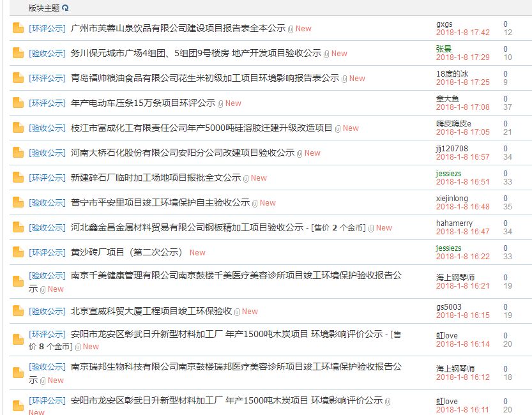Click the 版块主题 header label
The width and height of the screenshot is (532, 415).
44,8
